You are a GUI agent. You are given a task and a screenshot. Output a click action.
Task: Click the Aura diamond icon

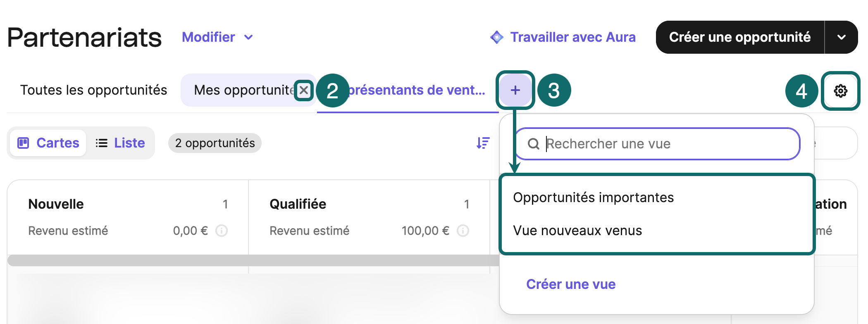pyautogui.click(x=496, y=37)
